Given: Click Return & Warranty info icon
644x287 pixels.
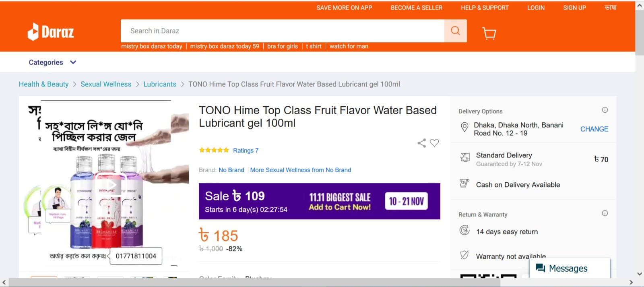Looking at the screenshot, I should 605,213.
